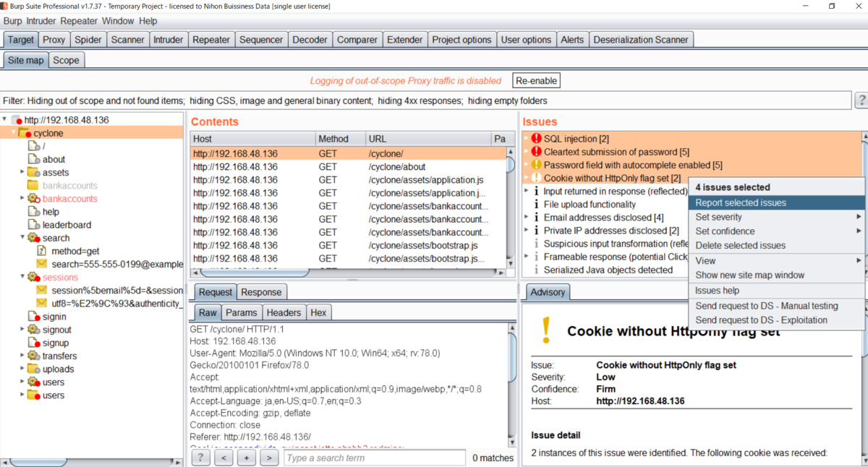868x467 pixels.
Task: Collapse the search tree node
Action: click(x=22, y=238)
